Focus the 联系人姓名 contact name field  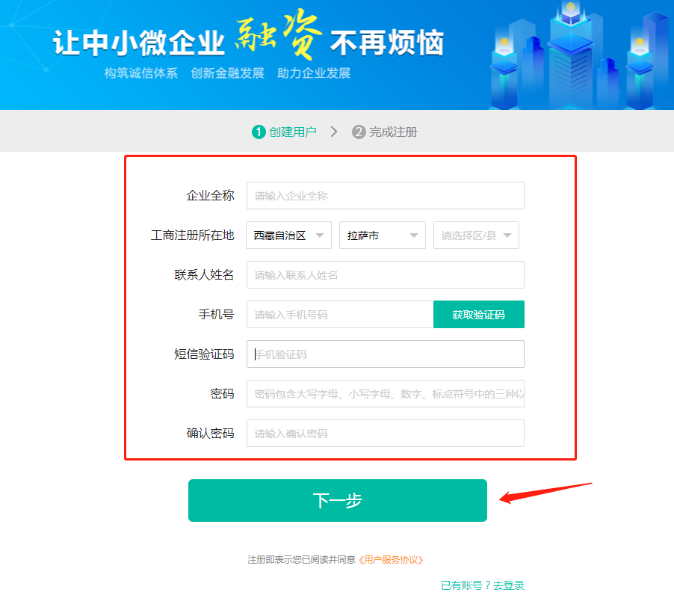pos(385,275)
